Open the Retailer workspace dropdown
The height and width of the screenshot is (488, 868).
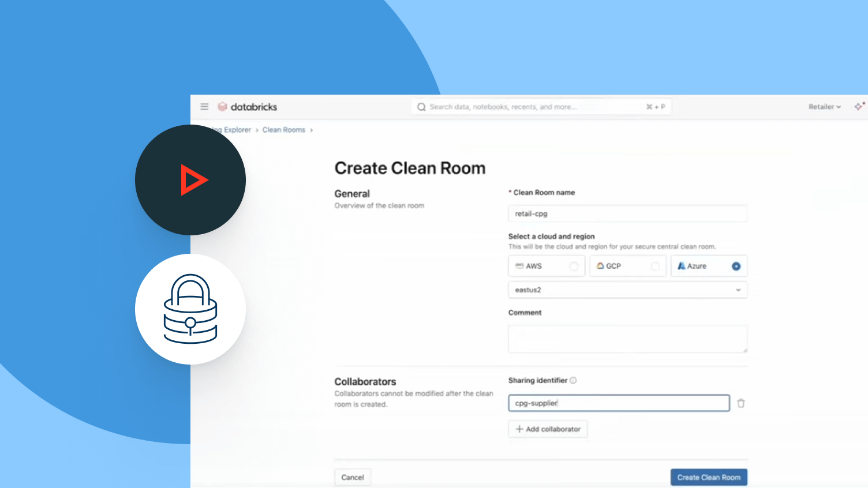[x=825, y=107]
